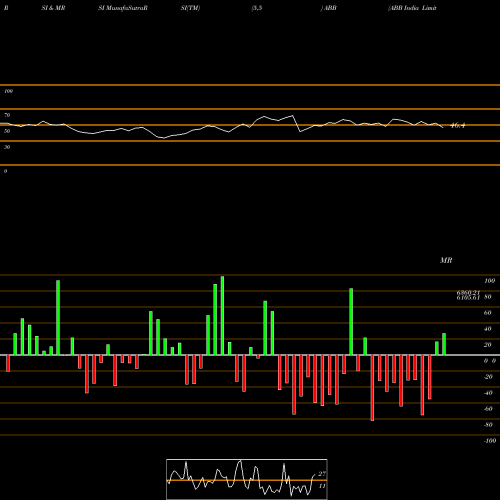Click the 'MR' panel label
The width and height of the screenshot is (500, 500).
446,260
